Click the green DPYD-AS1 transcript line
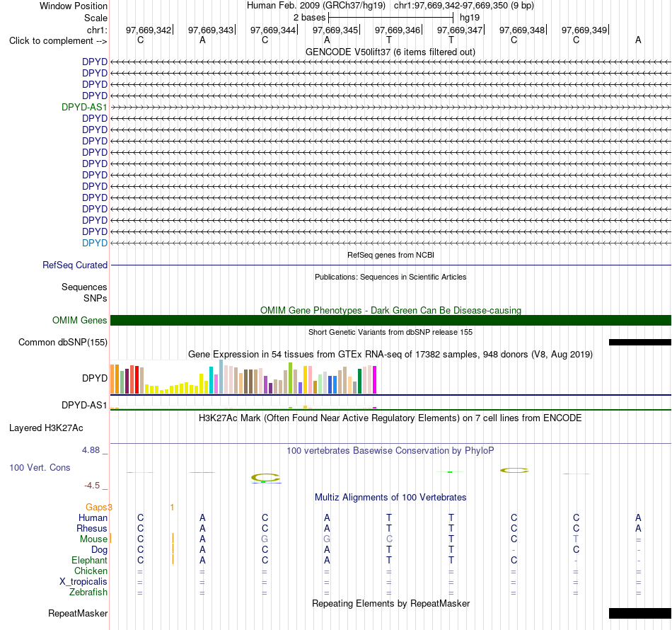The image size is (672, 630). (391, 107)
